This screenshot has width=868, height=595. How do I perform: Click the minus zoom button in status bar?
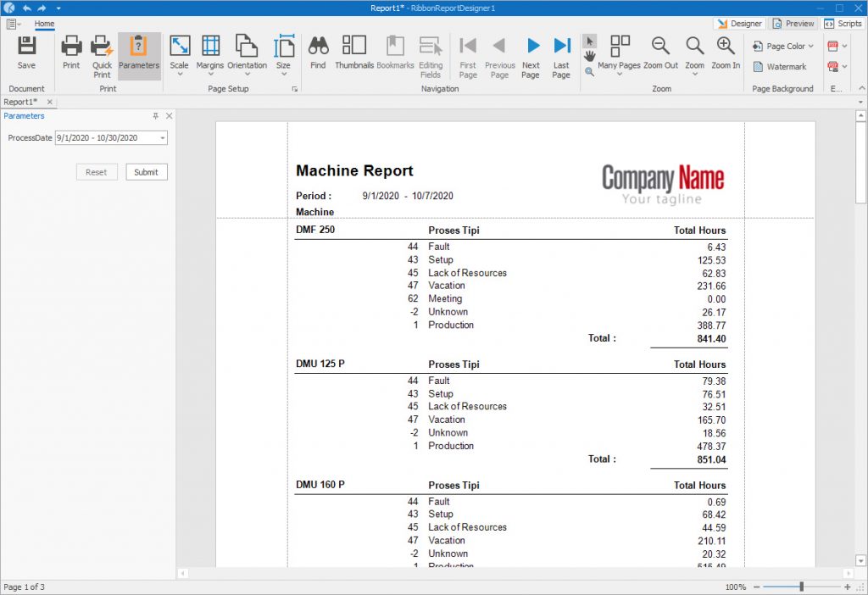(757, 587)
